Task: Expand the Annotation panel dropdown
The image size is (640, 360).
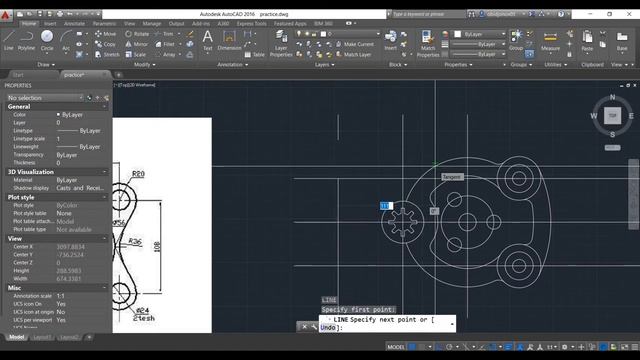Action: coord(233,64)
